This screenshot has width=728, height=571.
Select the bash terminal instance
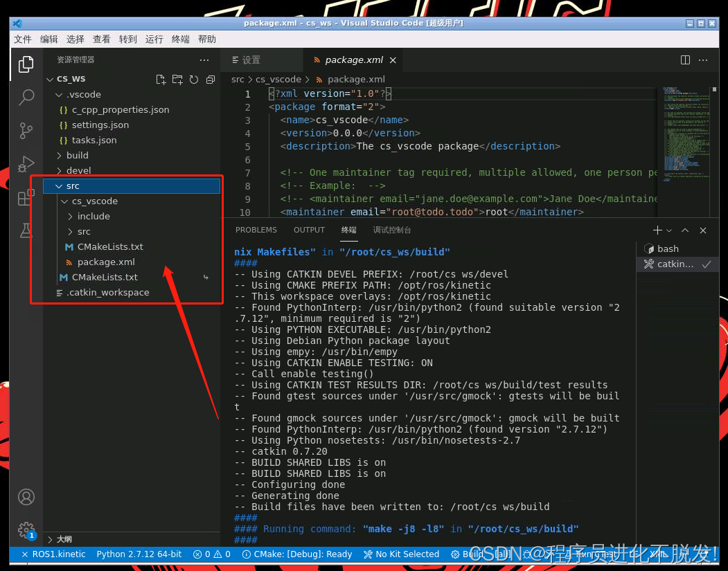[677, 248]
